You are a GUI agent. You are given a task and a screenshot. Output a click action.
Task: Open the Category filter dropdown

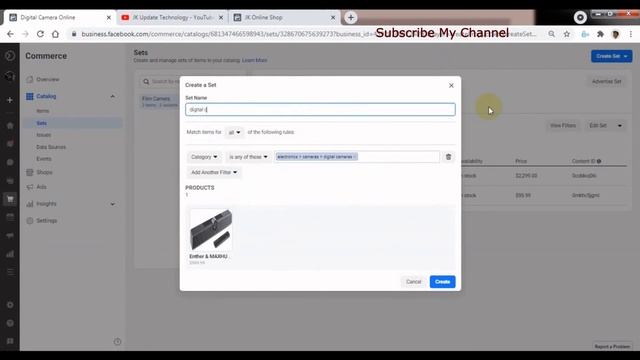click(x=204, y=157)
